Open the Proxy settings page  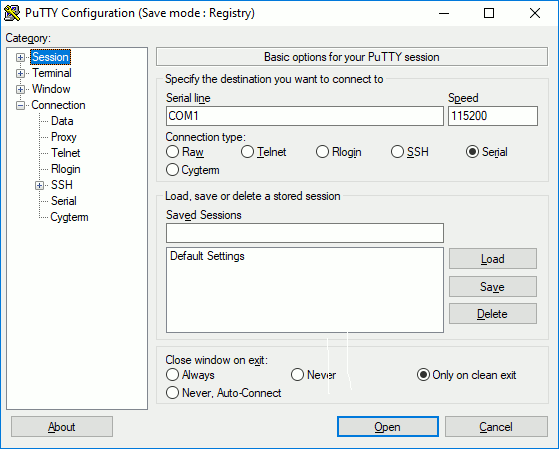coord(64,137)
